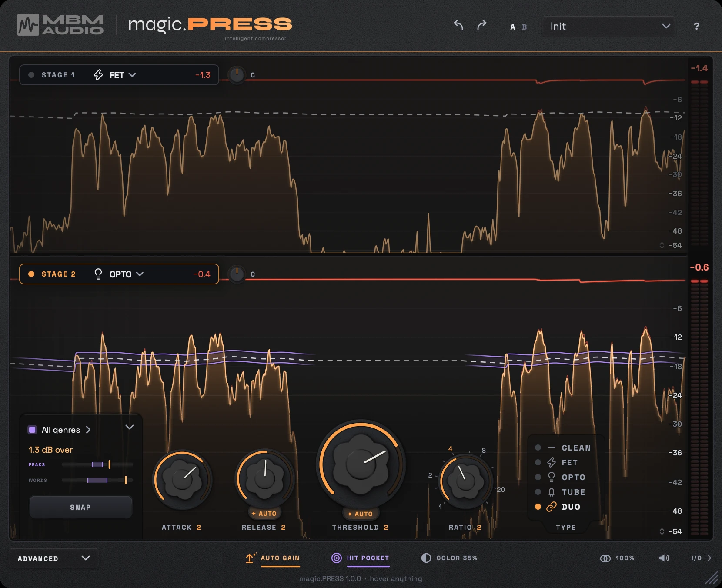Select A comparison slot
The height and width of the screenshot is (588, 722).
point(512,27)
